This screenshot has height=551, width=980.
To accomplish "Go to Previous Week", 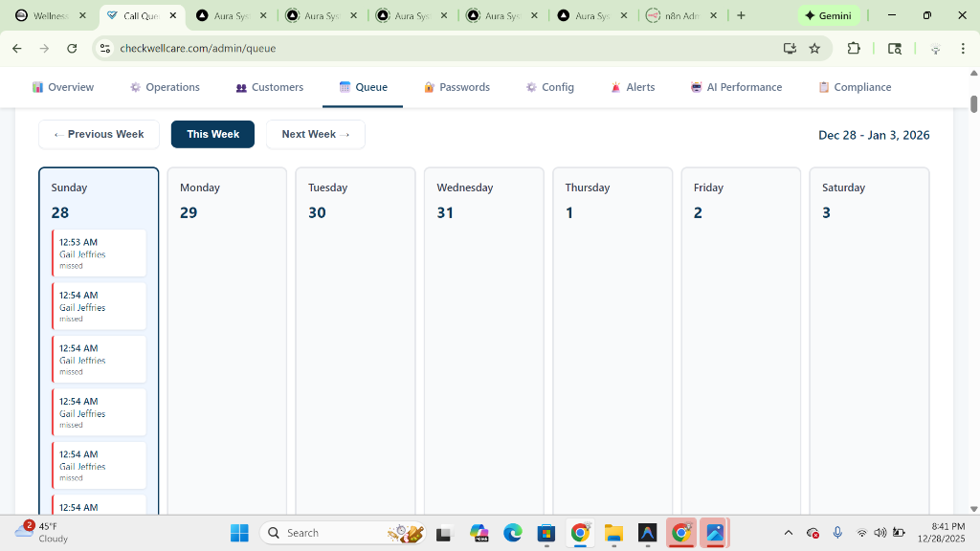I will [99, 134].
